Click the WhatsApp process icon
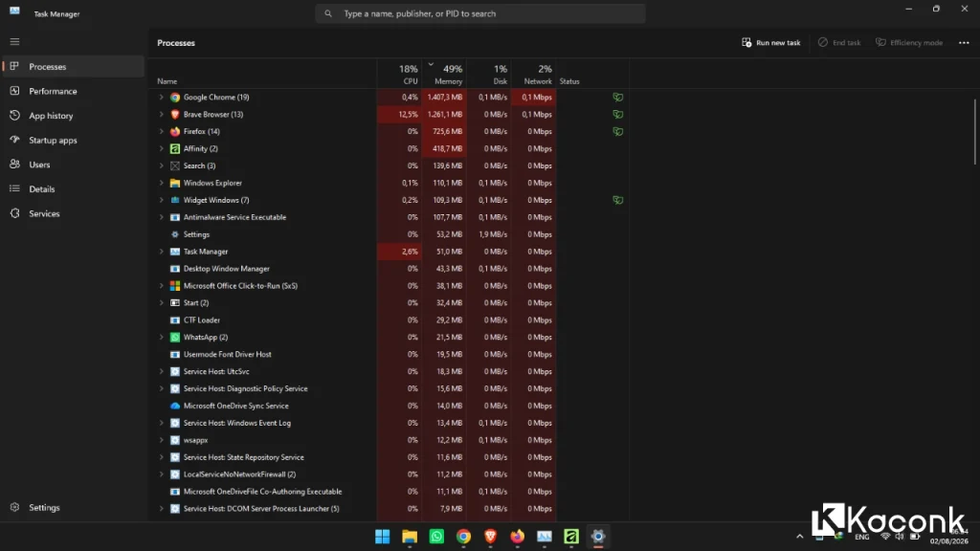Image resolution: width=980 pixels, height=551 pixels. tap(175, 338)
